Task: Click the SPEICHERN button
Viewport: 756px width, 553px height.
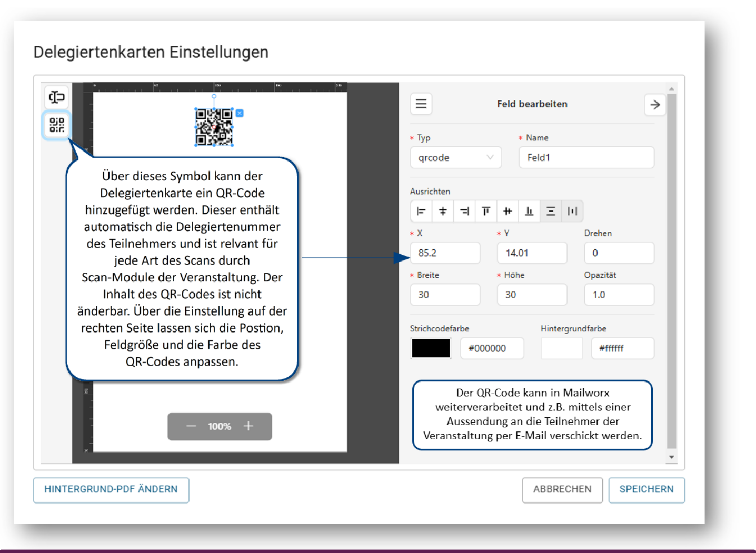Action: [x=646, y=490]
